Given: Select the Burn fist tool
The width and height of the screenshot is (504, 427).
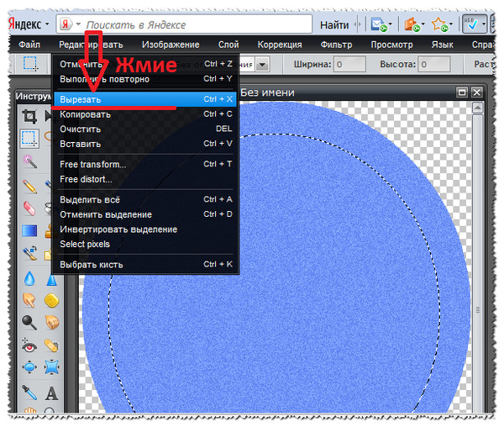Looking at the screenshot, I should coord(51,323).
